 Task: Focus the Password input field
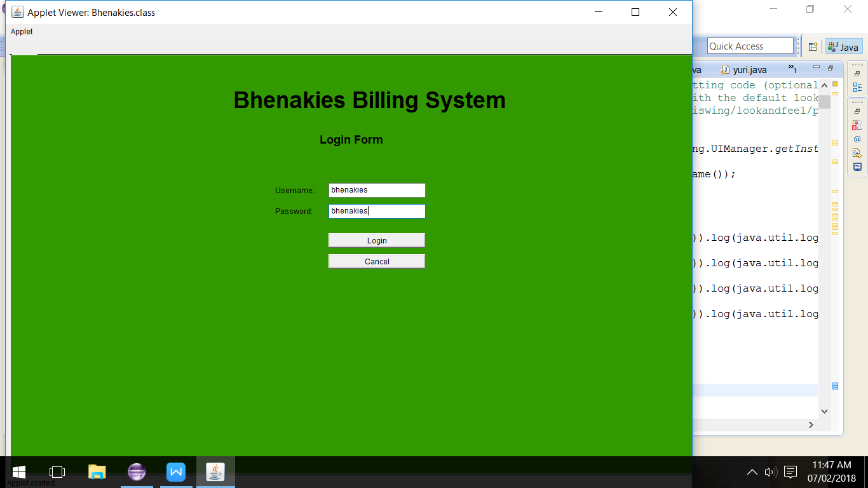tap(377, 211)
